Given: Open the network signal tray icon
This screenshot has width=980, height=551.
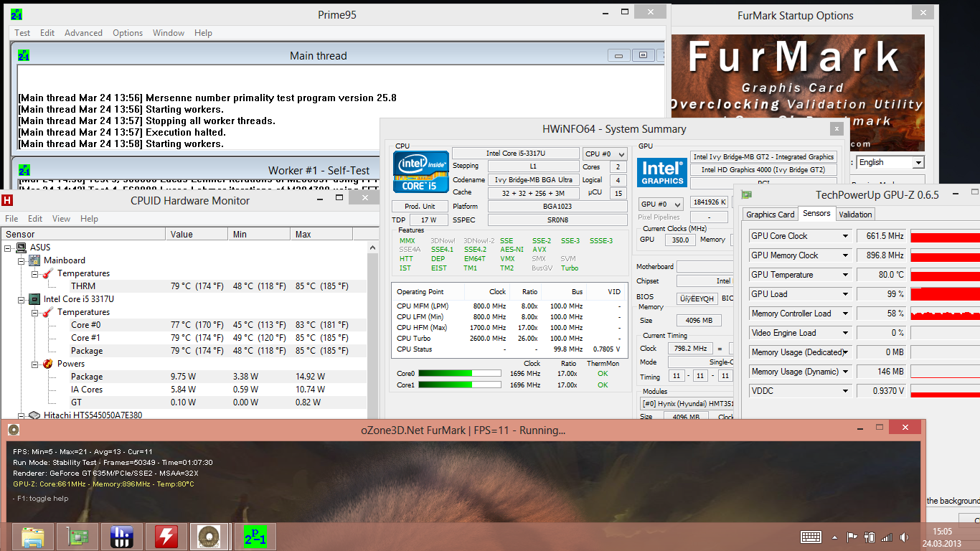Looking at the screenshot, I should pyautogui.click(x=887, y=537).
